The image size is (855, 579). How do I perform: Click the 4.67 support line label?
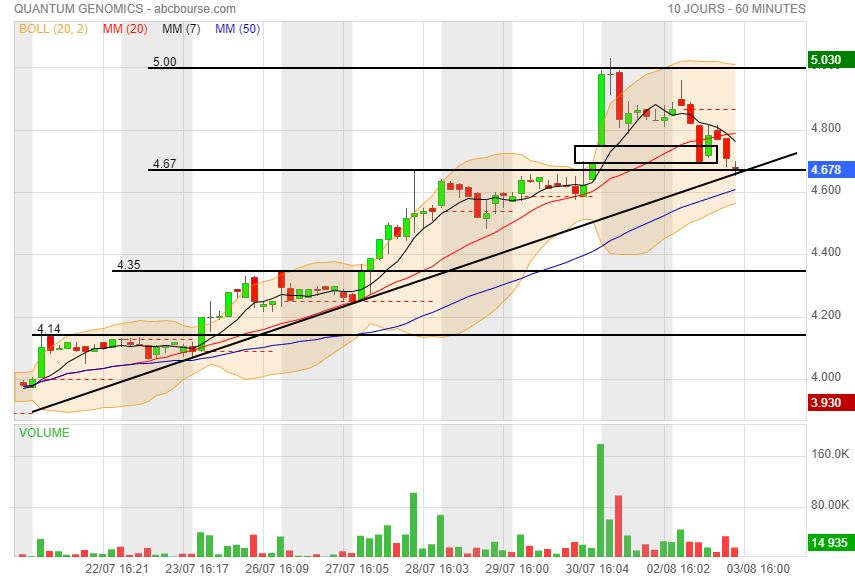pos(165,164)
